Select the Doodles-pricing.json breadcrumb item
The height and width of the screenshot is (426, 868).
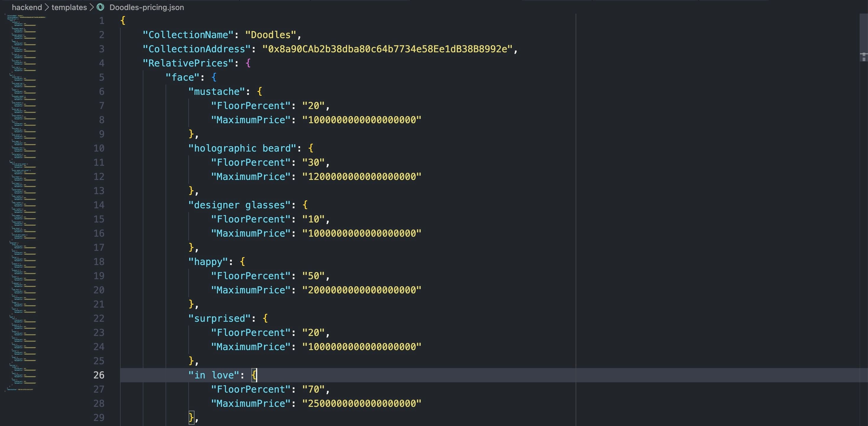pos(147,7)
